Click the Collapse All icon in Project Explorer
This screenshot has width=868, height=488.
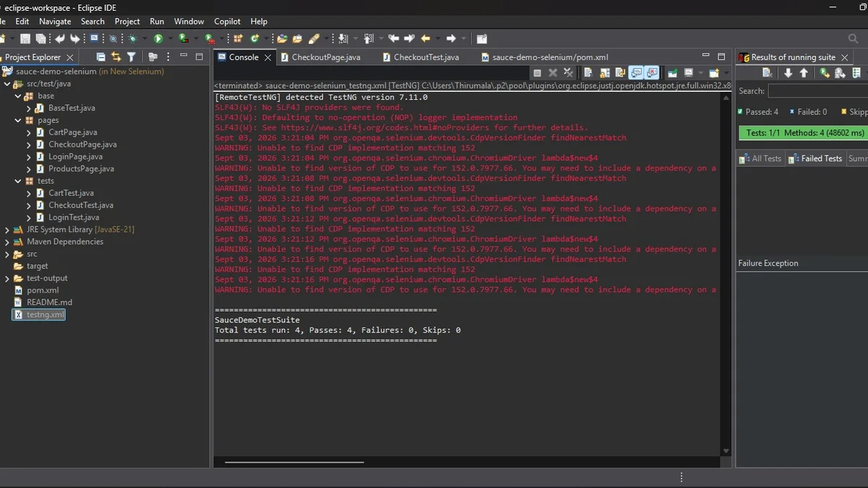(x=101, y=57)
